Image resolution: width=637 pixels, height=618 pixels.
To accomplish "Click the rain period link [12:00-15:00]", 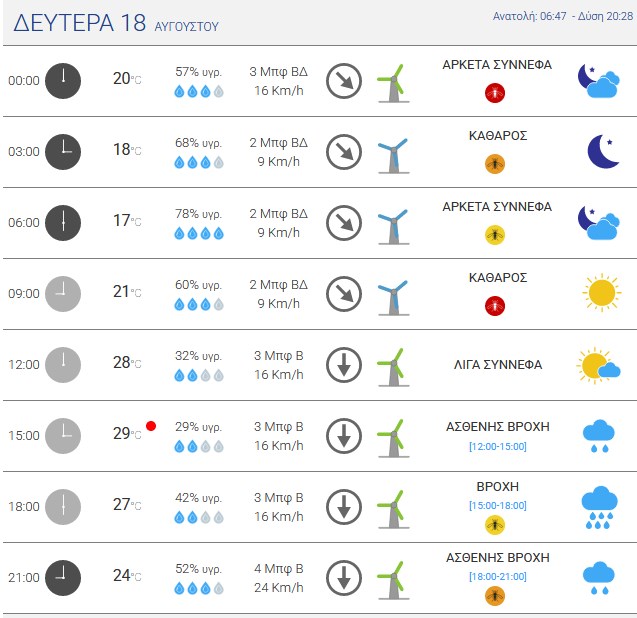I will click(498, 447).
